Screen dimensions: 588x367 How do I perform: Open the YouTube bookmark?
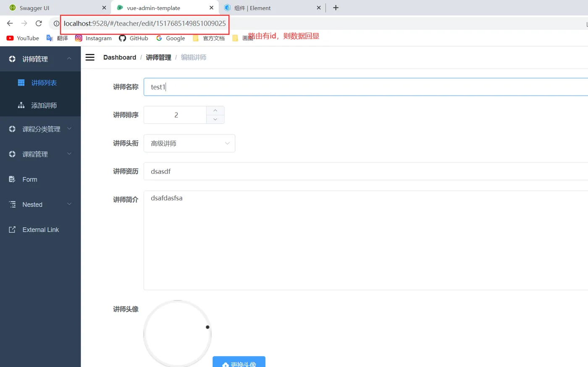tap(23, 38)
